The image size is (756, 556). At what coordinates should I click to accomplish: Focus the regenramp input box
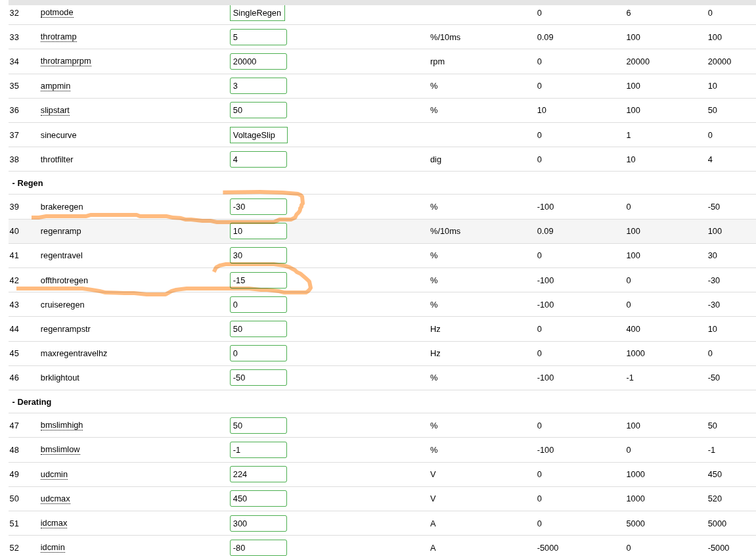click(x=258, y=231)
